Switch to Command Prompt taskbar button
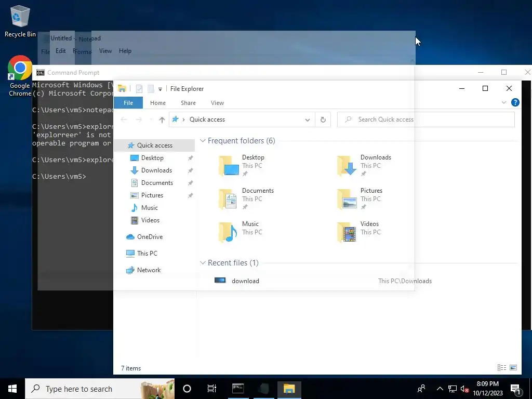The width and height of the screenshot is (532, 399). click(x=238, y=389)
